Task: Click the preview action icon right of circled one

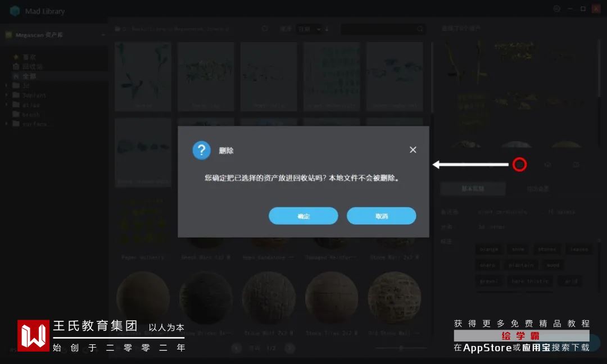Action: pyautogui.click(x=548, y=165)
